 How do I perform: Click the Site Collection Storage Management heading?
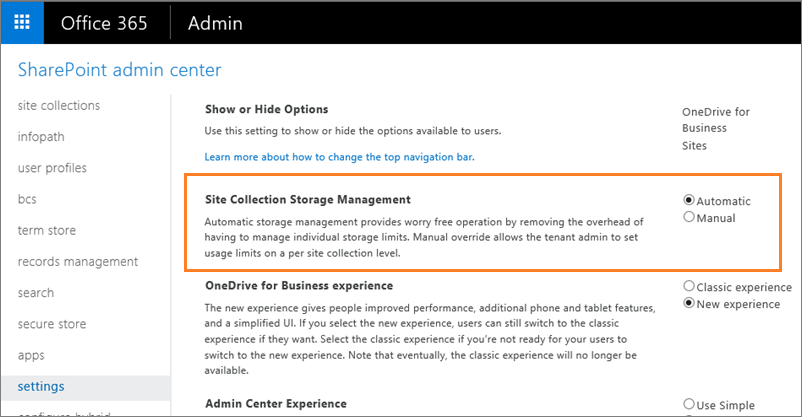coord(308,200)
